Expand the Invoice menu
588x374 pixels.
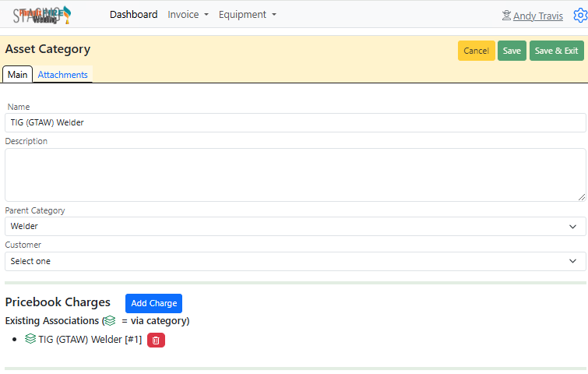188,15
